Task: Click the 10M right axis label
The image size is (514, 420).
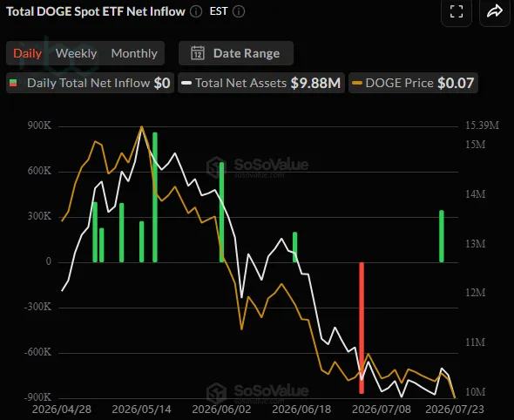Action: tap(476, 392)
